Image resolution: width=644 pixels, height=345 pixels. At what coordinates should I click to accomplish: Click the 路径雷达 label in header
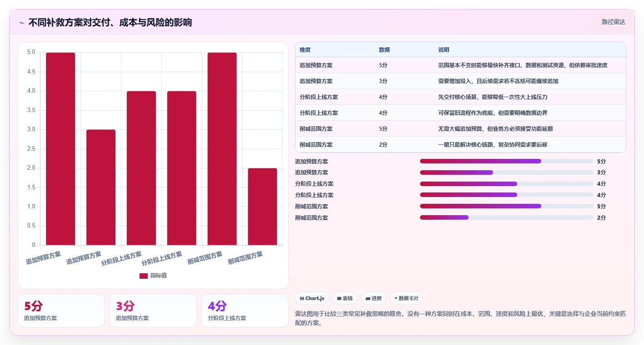(614, 22)
